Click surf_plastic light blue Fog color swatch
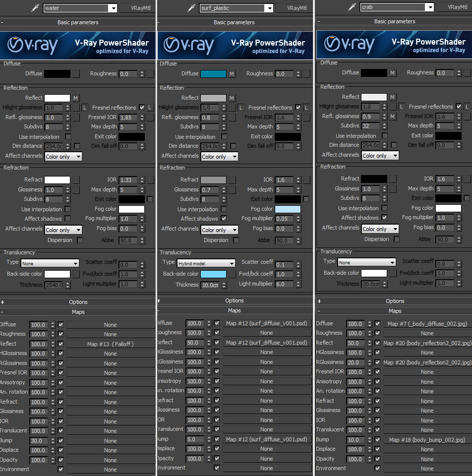Image resolution: width=472 pixels, height=476 pixels. pyautogui.click(x=288, y=209)
